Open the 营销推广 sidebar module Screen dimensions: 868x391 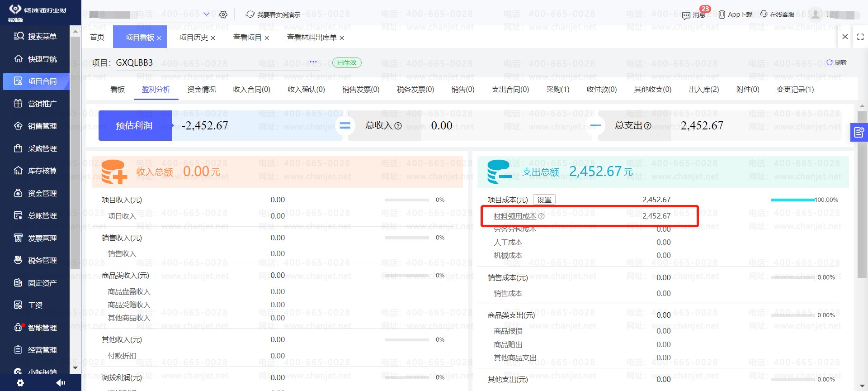pos(35,104)
